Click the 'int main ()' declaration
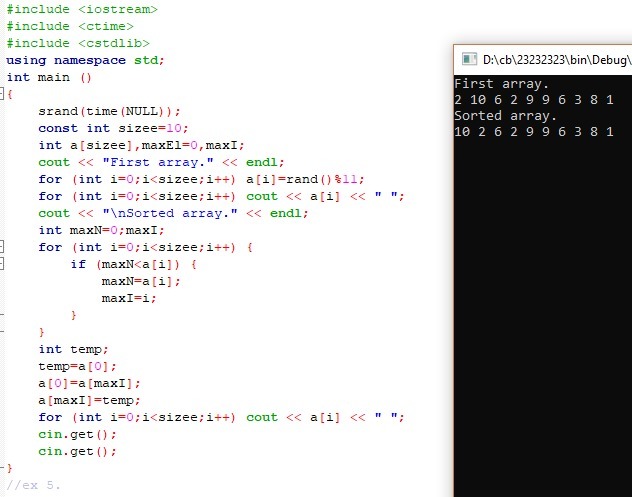The width and height of the screenshot is (632, 497). click(49, 77)
